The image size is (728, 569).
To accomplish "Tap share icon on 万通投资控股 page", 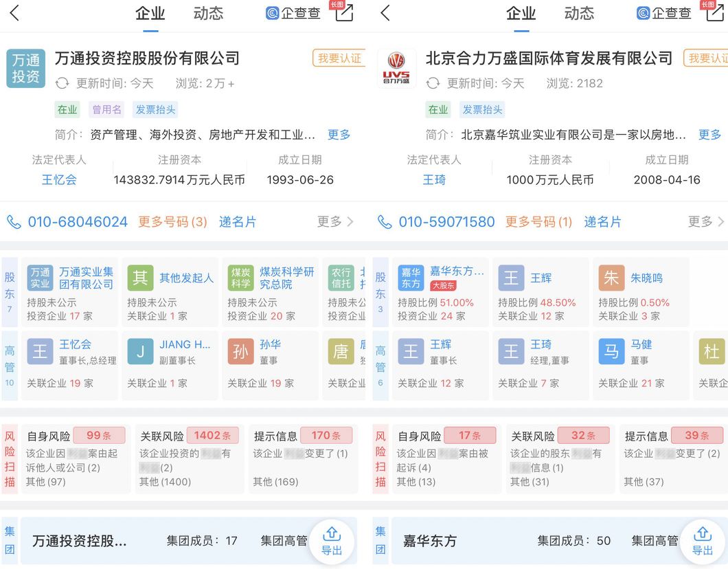I will click(x=344, y=13).
